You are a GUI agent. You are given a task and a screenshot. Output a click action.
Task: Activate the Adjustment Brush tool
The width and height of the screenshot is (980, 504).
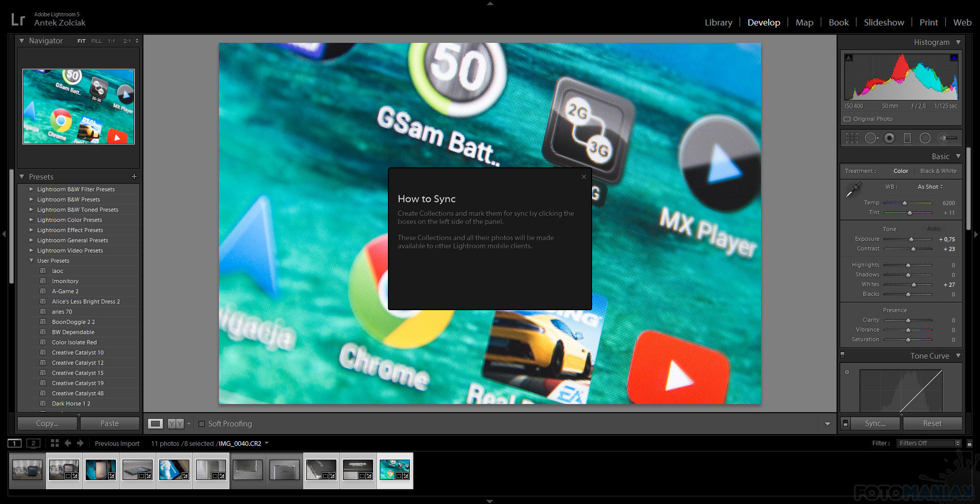tap(947, 138)
